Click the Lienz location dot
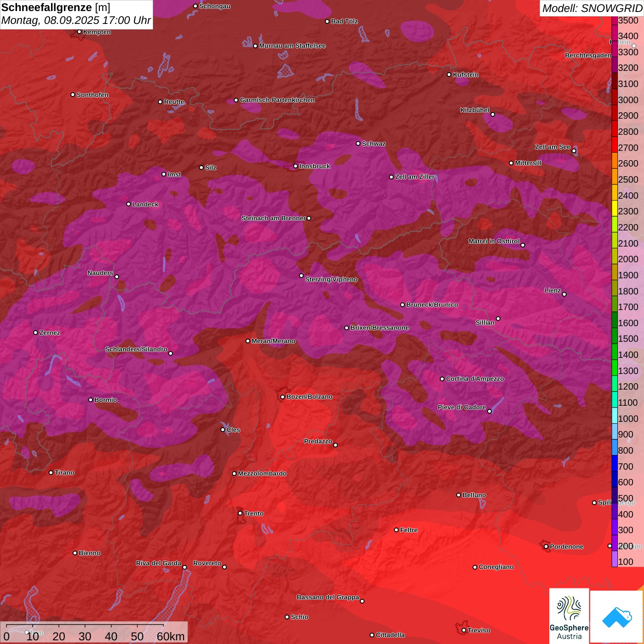 [564, 294]
